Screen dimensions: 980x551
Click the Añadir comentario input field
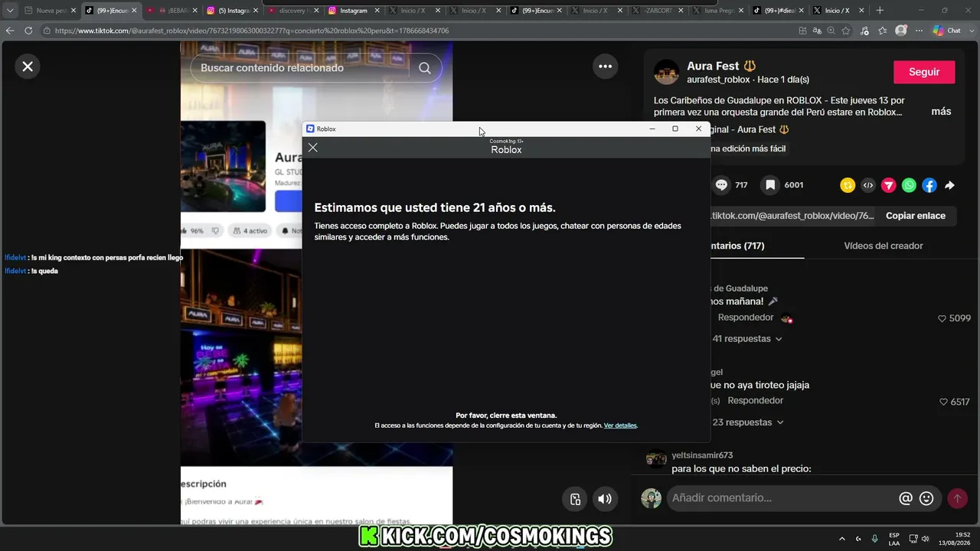pyautogui.click(x=781, y=498)
